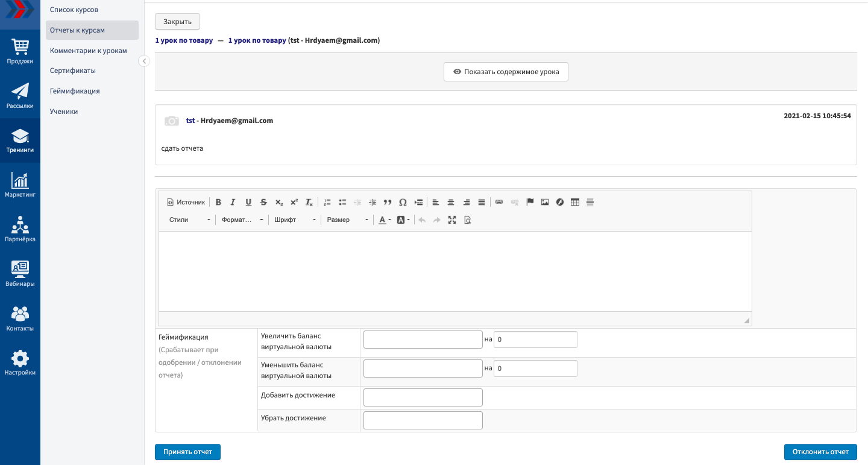Insert a numbered list
The height and width of the screenshot is (465, 868).
(x=327, y=202)
